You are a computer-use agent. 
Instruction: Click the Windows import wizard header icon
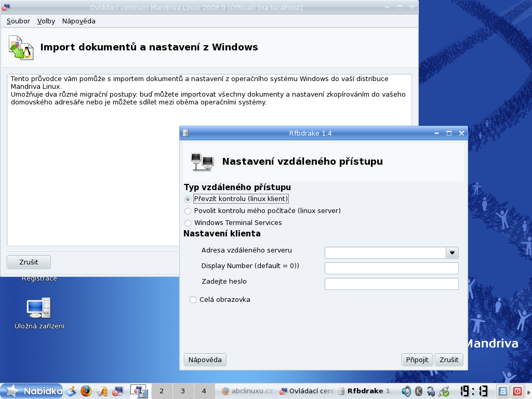21,47
